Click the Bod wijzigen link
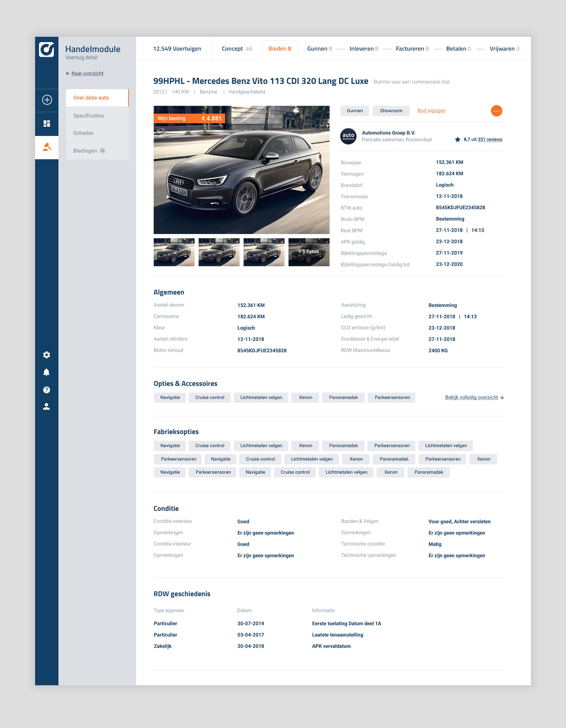 (x=431, y=111)
